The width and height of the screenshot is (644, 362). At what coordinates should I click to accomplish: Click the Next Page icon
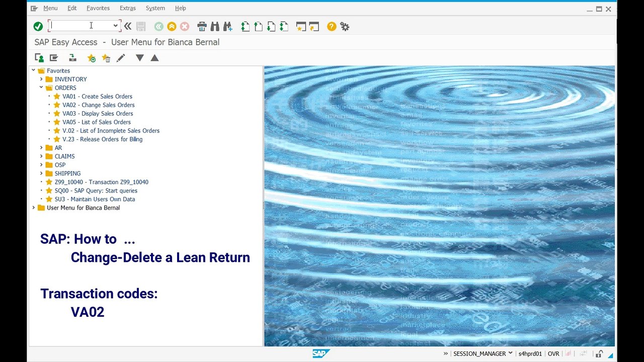[x=271, y=26]
